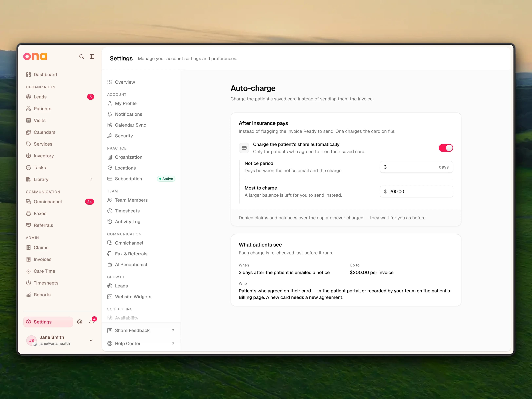Collapse the sidebar with the panel icon
The height and width of the screenshot is (399, 532).
[92, 57]
